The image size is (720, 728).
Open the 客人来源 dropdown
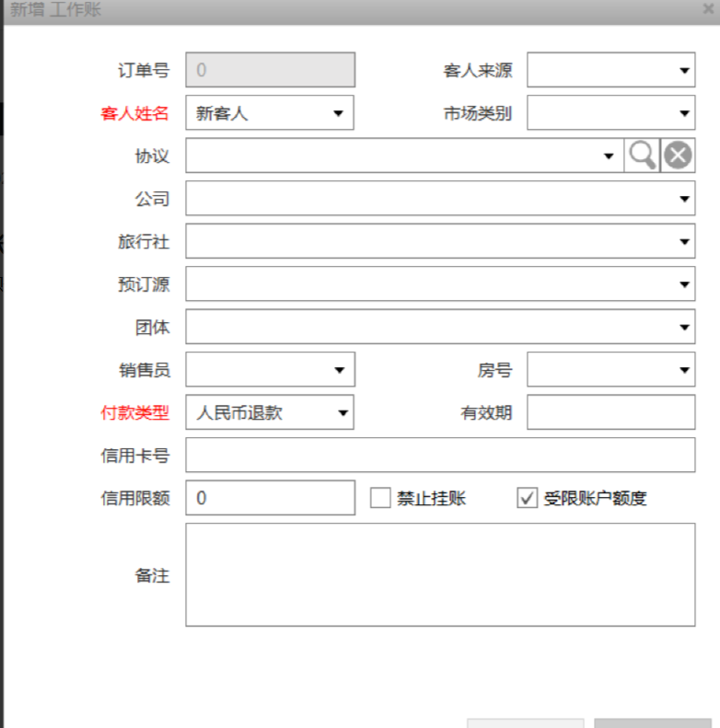coord(684,70)
